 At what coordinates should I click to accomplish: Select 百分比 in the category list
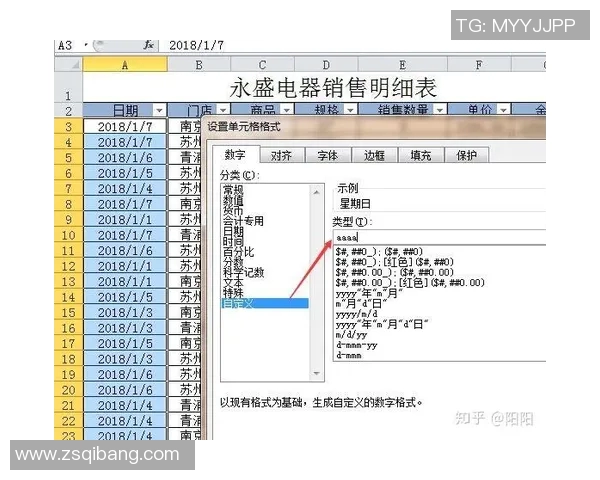(x=238, y=252)
